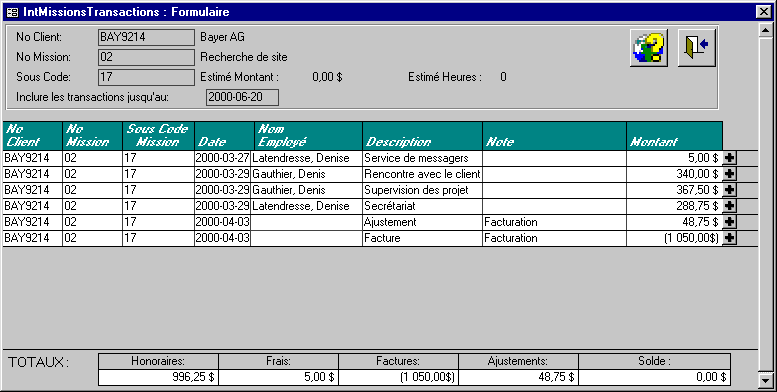Select the Service de messagers description cell
The height and width of the screenshot is (392, 777).
tap(422, 158)
